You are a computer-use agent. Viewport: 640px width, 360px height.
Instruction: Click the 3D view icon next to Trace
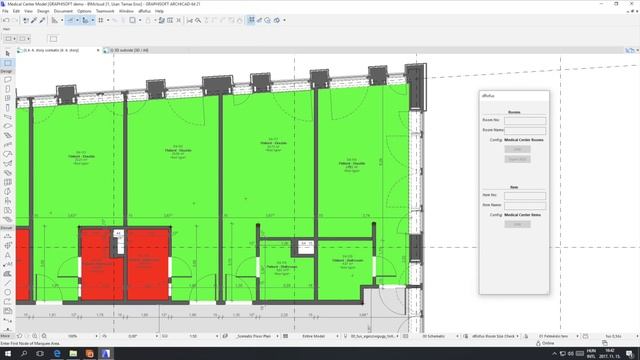277,20
